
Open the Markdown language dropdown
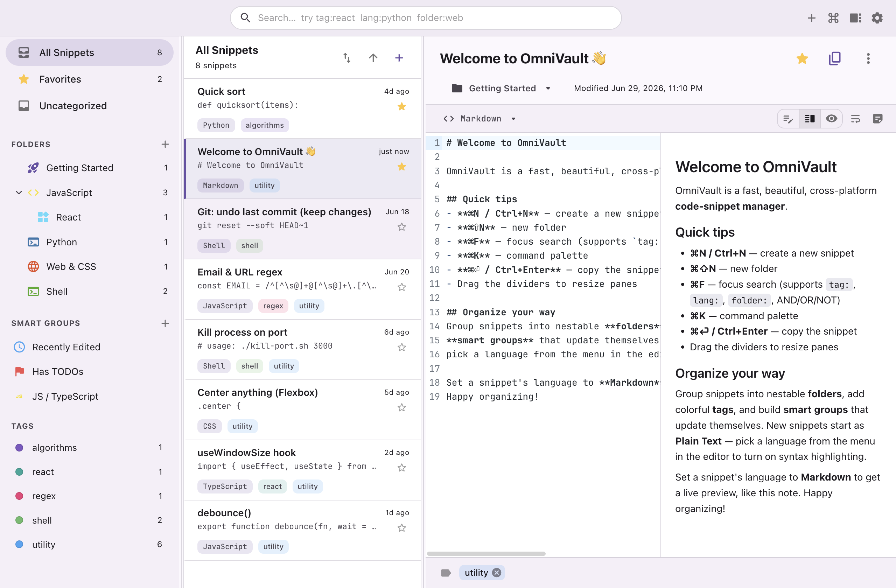479,119
